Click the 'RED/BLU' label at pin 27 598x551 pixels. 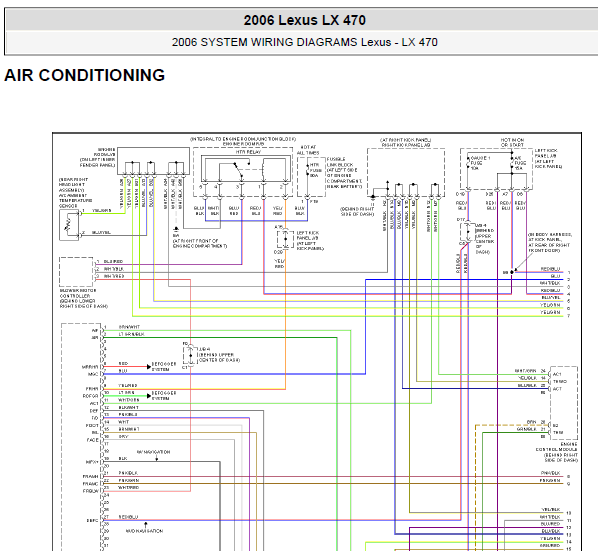(128, 517)
